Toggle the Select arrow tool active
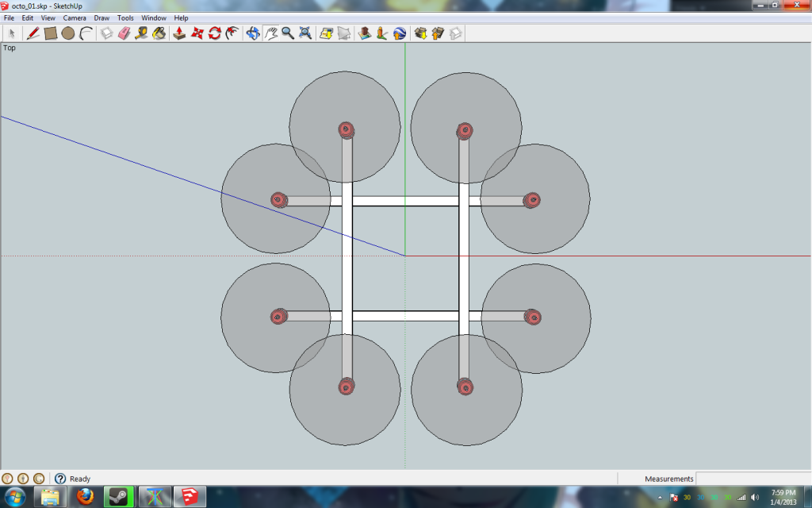This screenshot has height=508, width=812. coord(11,33)
